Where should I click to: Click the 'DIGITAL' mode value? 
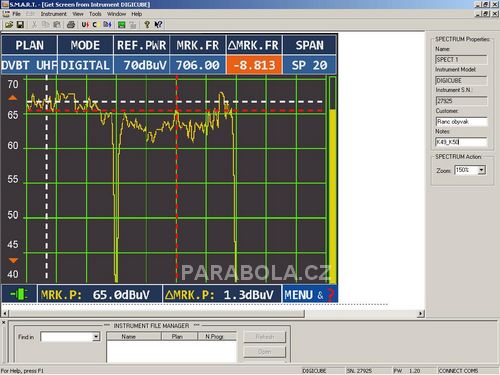[85, 65]
